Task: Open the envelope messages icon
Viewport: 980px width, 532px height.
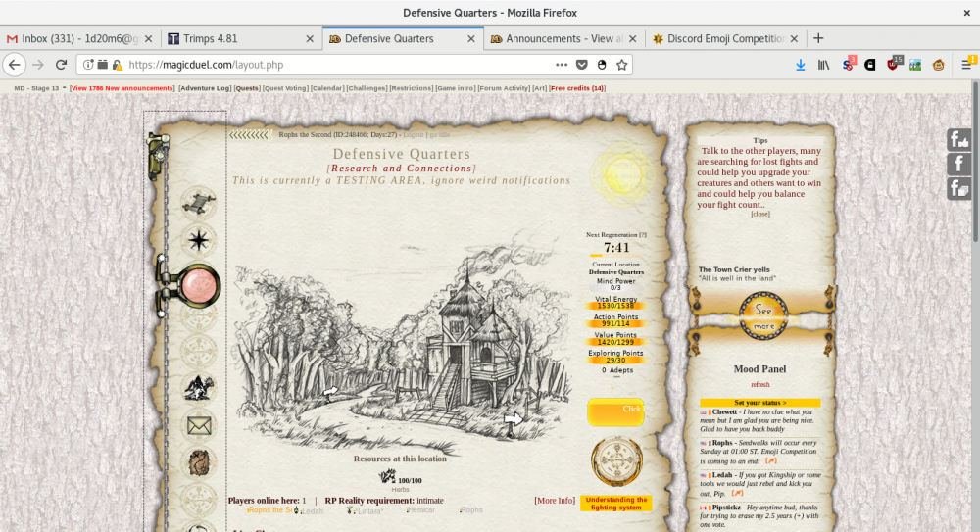Action: [x=199, y=426]
